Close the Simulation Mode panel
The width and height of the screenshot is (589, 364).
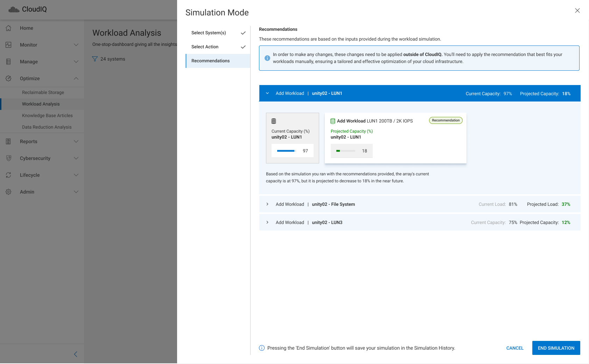(577, 10)
